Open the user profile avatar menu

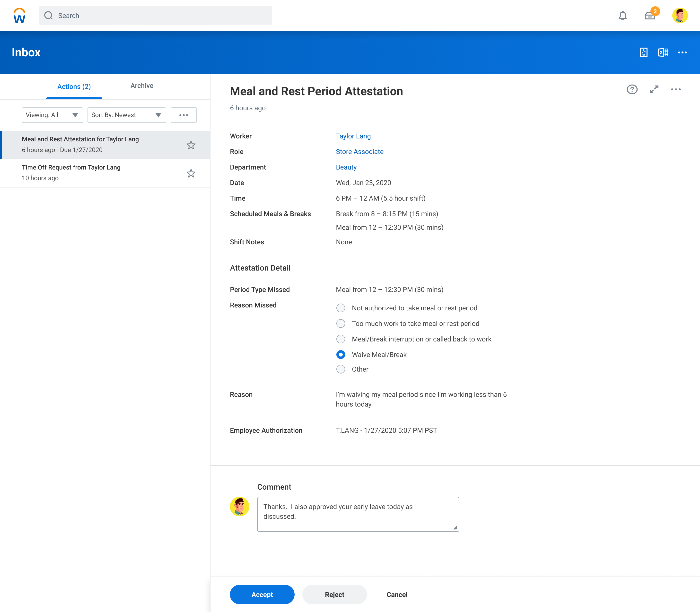680,15
